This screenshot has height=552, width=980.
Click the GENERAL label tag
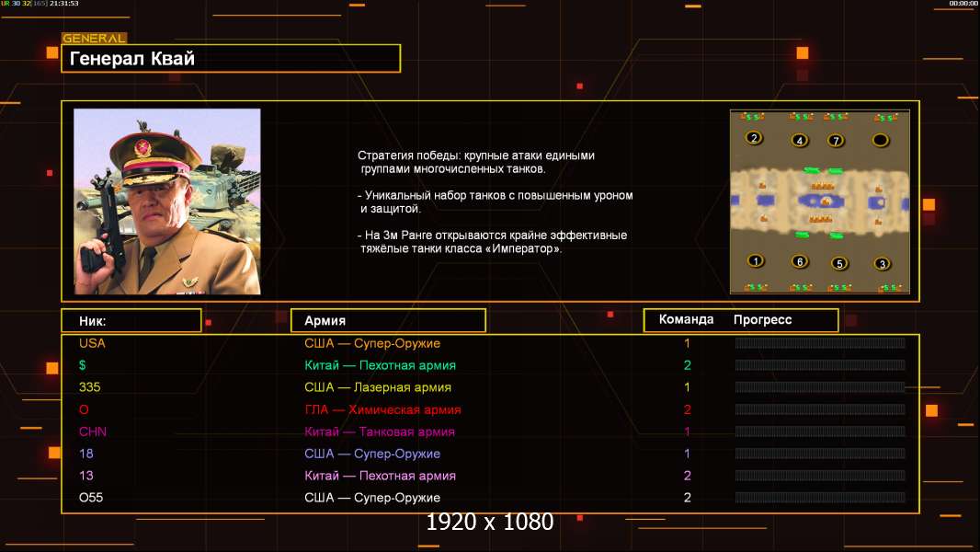[94, 38]
